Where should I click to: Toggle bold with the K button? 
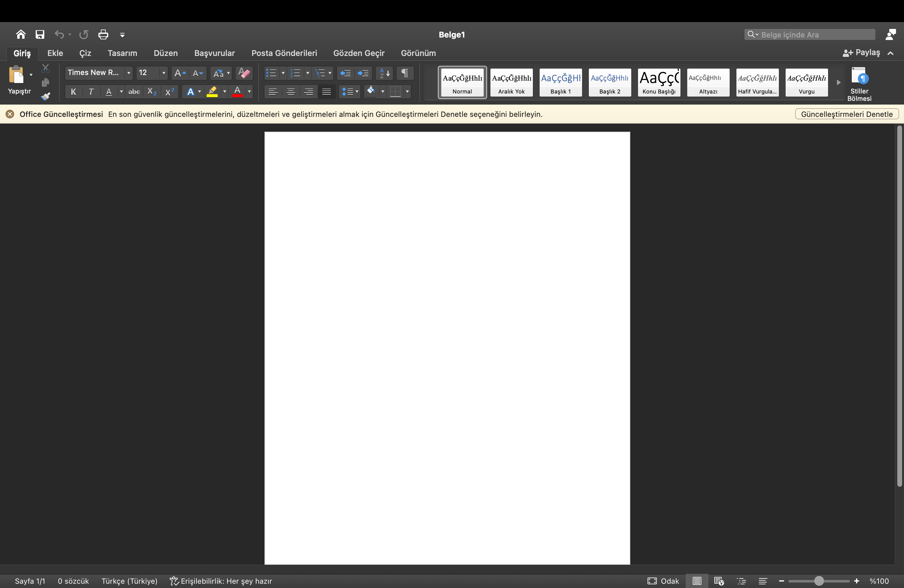click(73, 92)
